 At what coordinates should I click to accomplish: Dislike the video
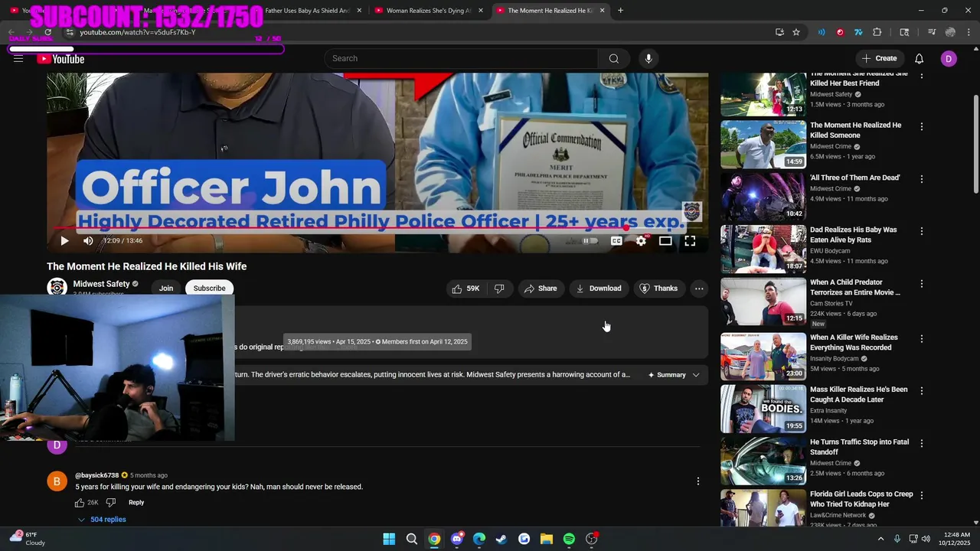(499, 289)
